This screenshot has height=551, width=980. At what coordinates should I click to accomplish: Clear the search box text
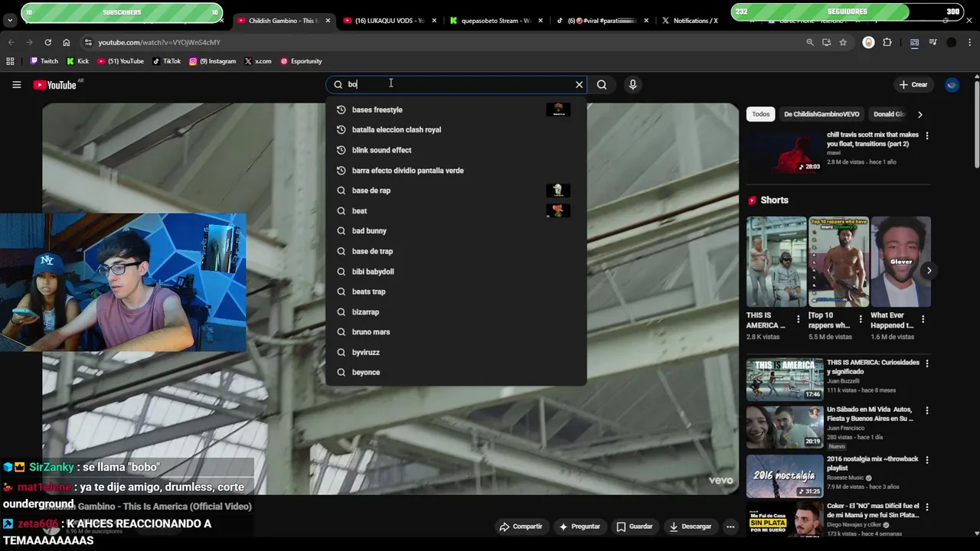579,85
